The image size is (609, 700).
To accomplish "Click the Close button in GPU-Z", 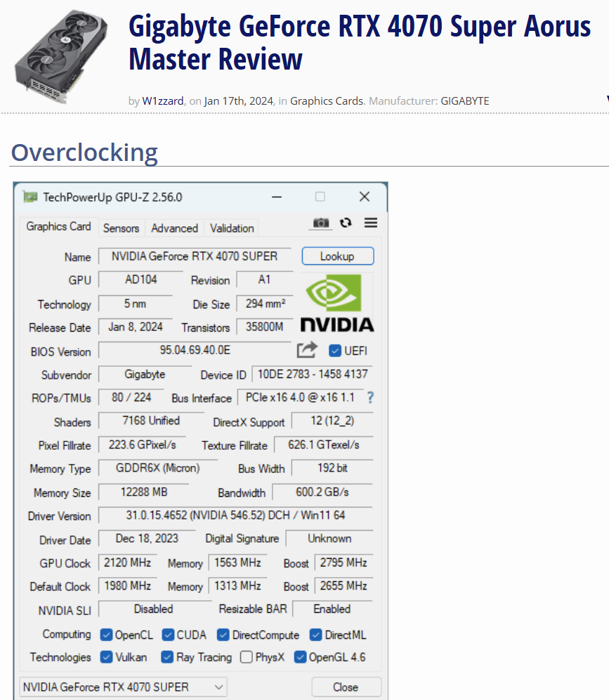I will pos(346,687).
